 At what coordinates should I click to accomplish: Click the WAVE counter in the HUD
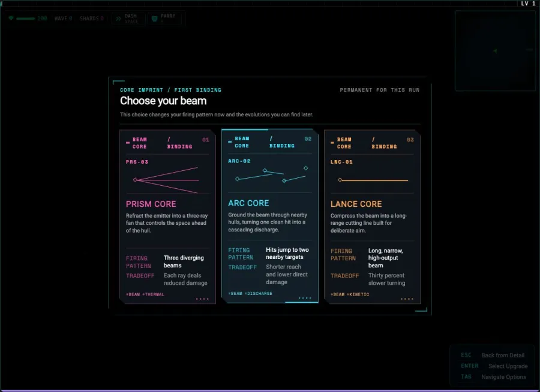pyautogui.click(x=63, y=19)
